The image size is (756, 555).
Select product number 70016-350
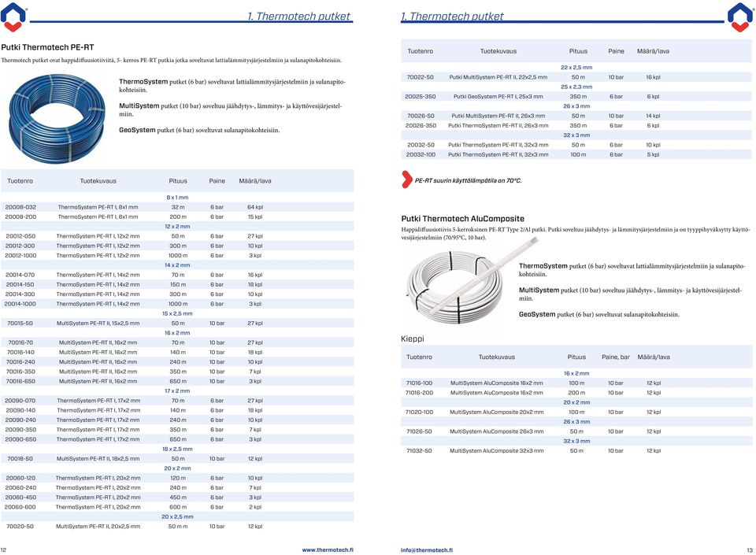tap(20, 372)
